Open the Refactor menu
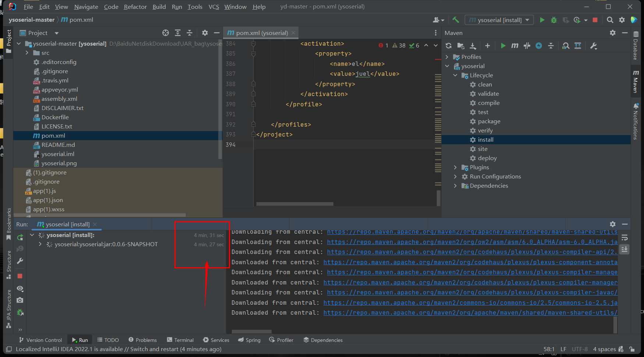644x357 pixels. tap(135, 7)
